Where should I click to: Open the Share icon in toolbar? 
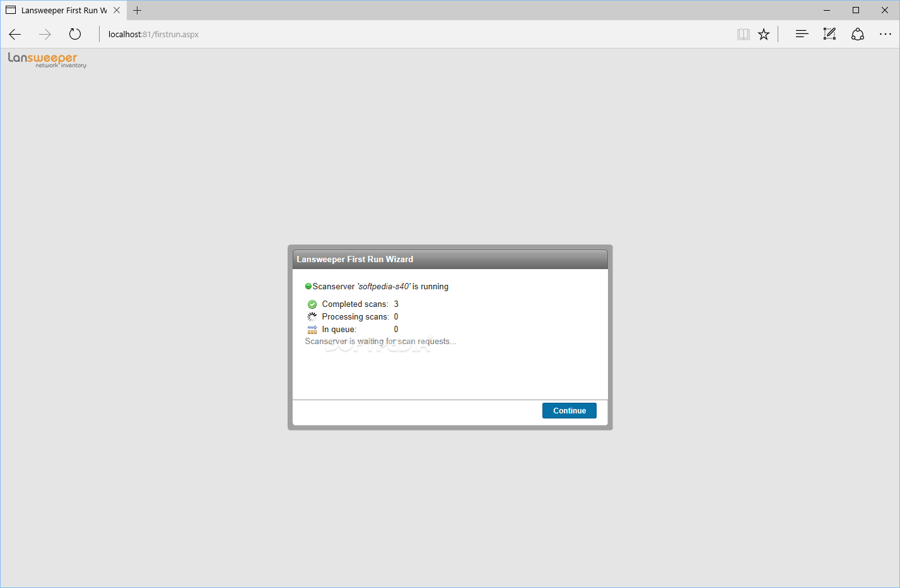pos(858,35)
